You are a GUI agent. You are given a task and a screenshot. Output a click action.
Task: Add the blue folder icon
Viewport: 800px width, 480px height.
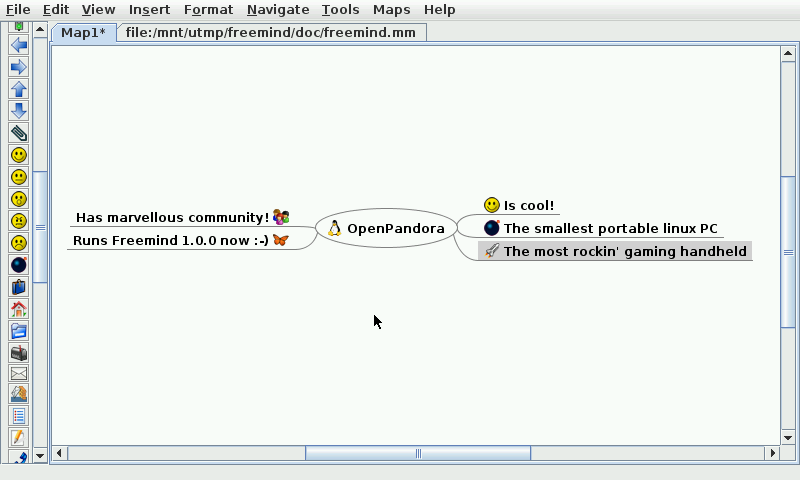(x=19, y=331)
